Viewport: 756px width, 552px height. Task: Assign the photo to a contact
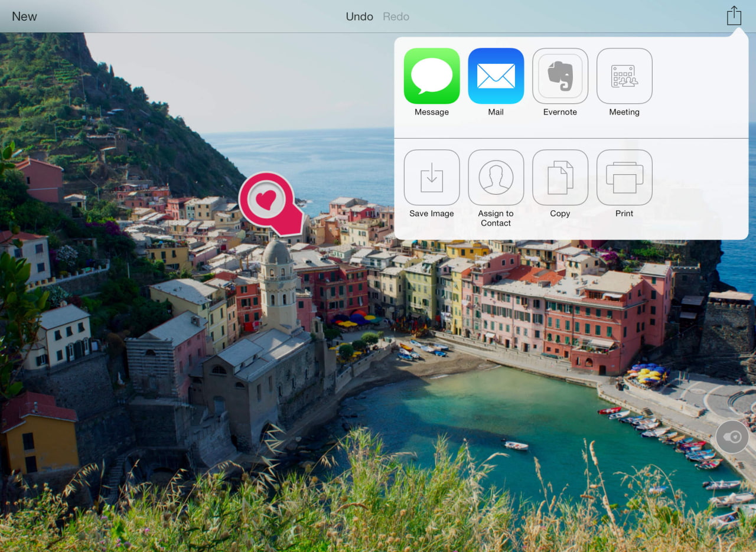coord(496,177)
